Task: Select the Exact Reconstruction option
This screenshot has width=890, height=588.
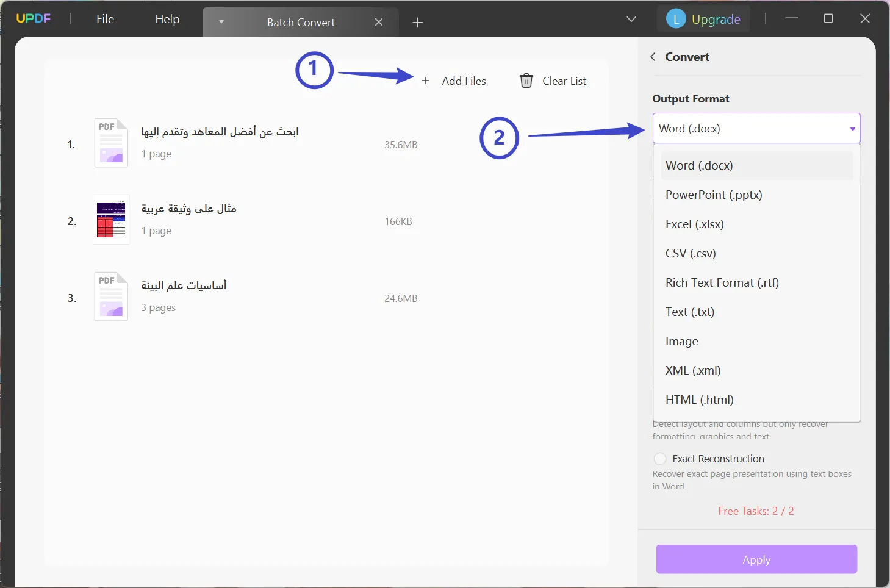Action: click(x=659, y=458)
